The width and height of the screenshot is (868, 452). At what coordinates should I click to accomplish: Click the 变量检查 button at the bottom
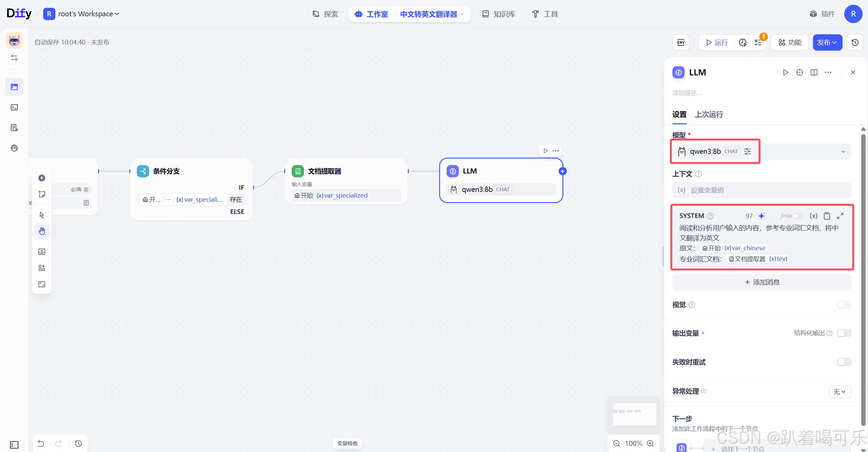coord(347,443)
